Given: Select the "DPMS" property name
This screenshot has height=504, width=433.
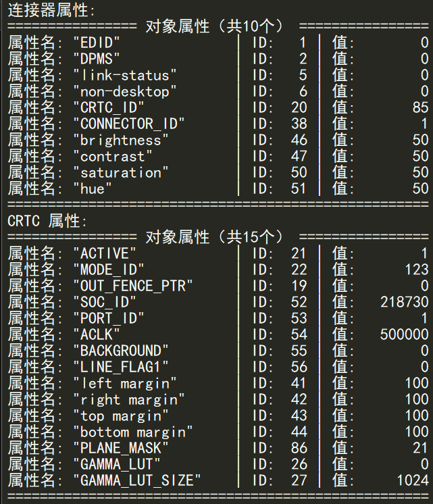Looking at the screenshot, I should tap(97, 59).
